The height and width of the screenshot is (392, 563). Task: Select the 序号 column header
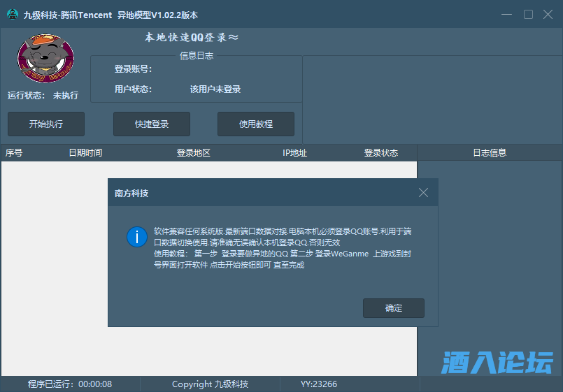tap(14, 153)
